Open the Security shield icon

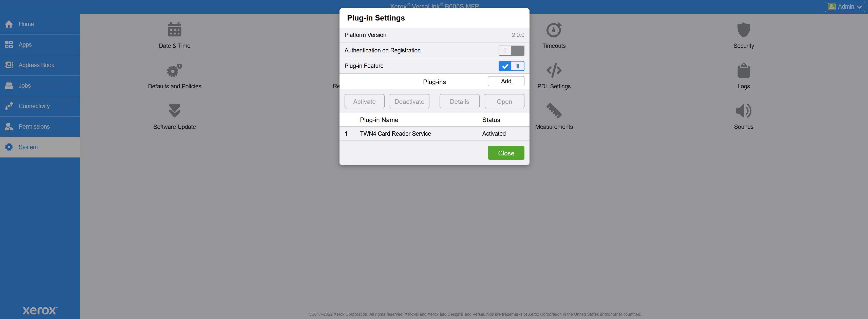743,30
